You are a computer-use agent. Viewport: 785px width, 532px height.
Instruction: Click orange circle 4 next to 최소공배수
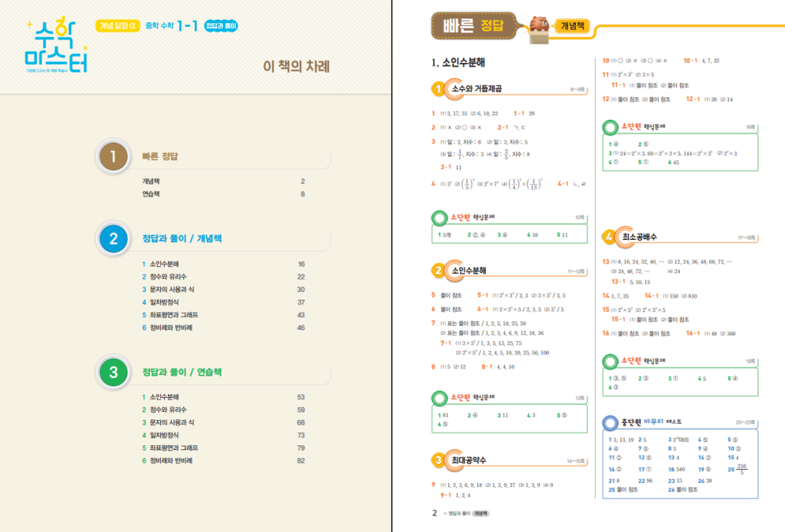[609, 237]
